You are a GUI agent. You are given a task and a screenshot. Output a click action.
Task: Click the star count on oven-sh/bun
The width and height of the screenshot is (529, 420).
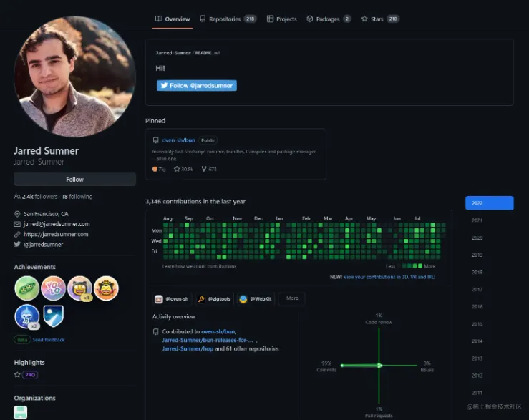coord(183,169)
